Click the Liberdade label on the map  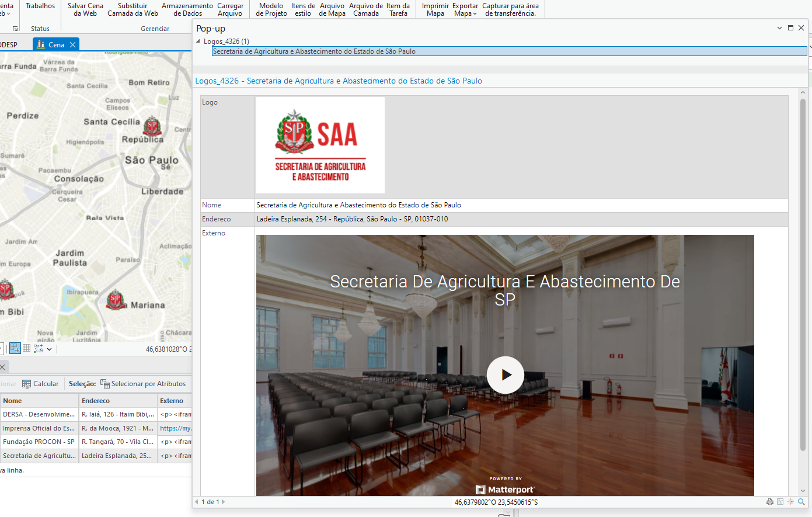click(162, 192)
